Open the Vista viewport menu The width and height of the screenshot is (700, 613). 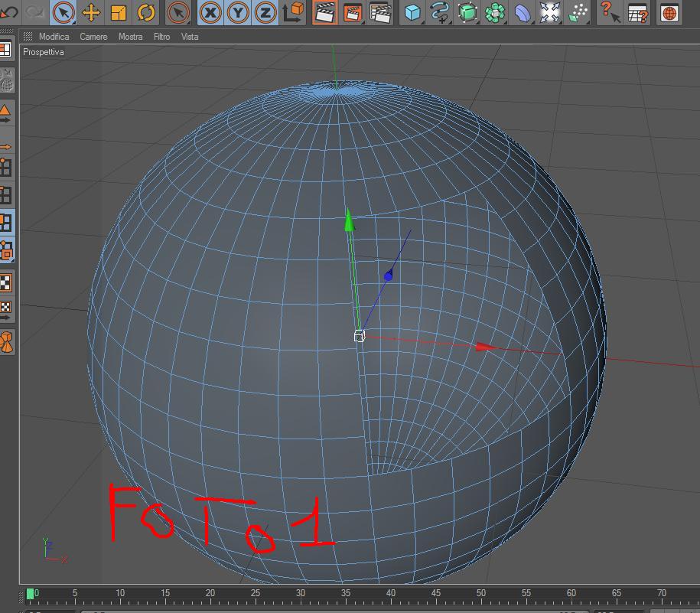(x=190, y=37)
